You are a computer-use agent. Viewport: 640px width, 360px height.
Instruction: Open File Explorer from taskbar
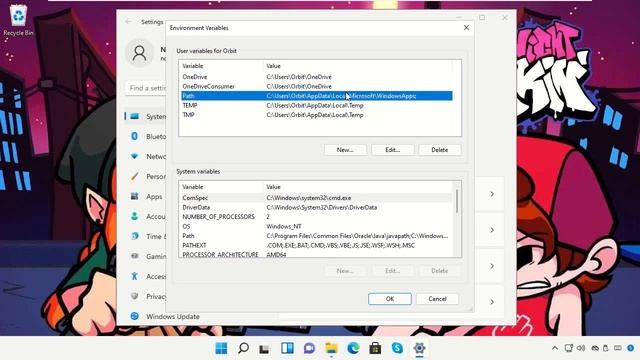(x=331, y=348)
